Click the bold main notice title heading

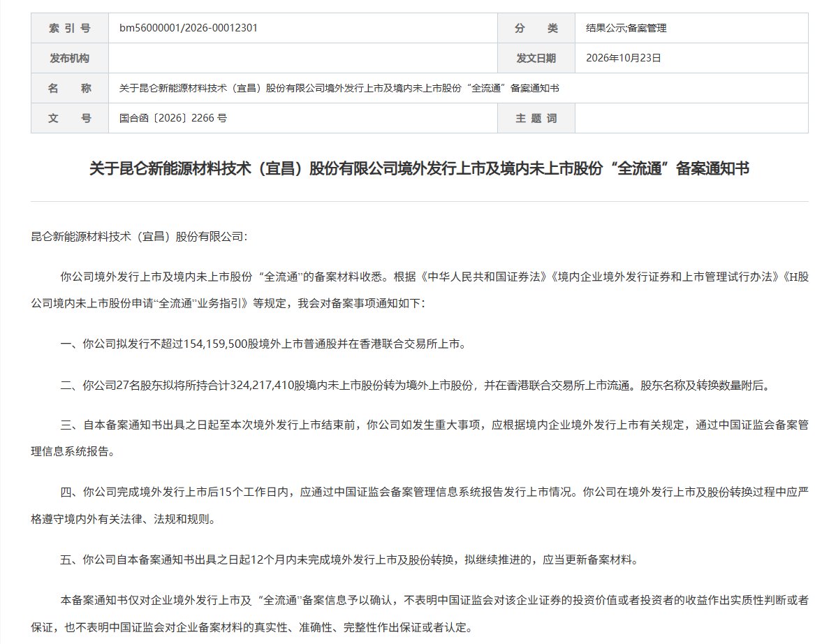click(x=419, y=168)
